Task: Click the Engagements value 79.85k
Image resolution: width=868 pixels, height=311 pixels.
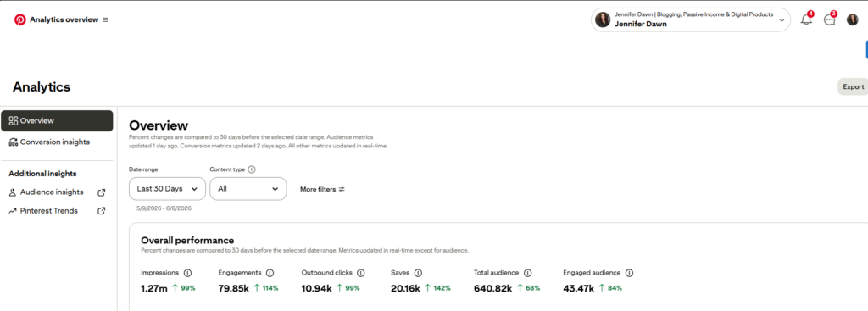Action: [x=234, y=288]
